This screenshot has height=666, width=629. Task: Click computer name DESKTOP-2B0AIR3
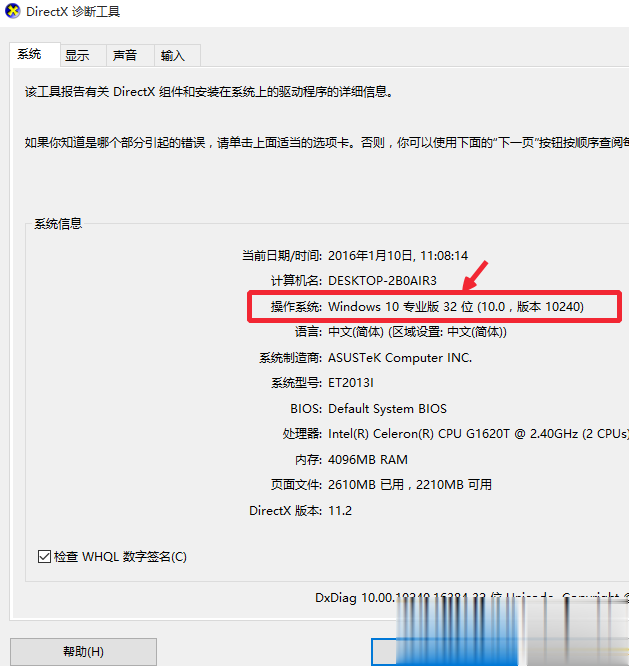pos(382,281)
